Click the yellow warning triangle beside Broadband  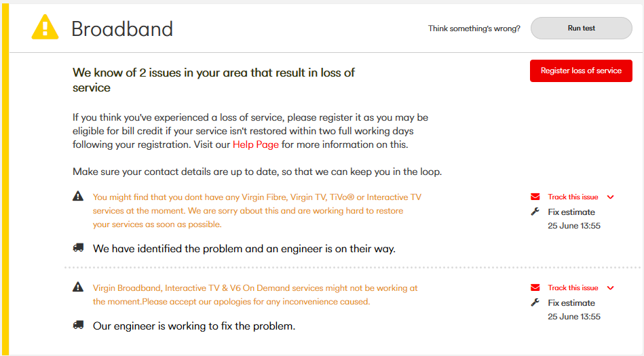coord(45,27)
